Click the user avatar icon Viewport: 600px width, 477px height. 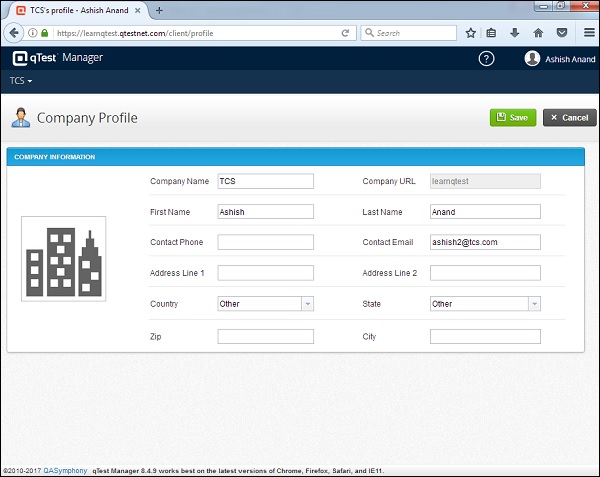click(x=532, y=59)
